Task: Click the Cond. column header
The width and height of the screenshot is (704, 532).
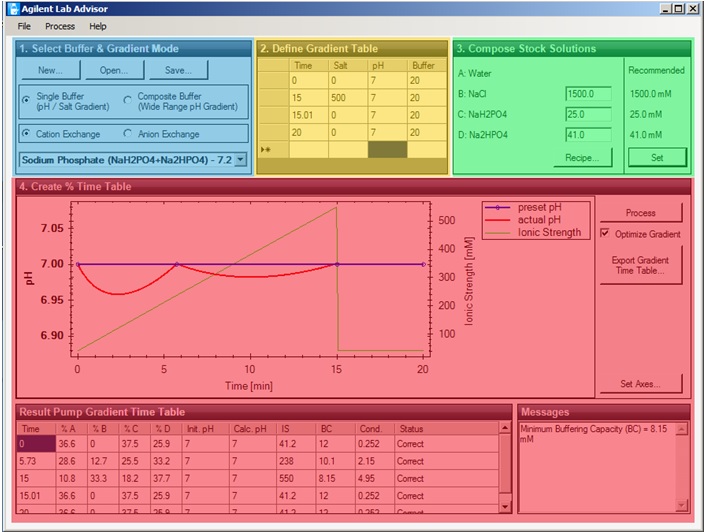Action: click(375, 429)
